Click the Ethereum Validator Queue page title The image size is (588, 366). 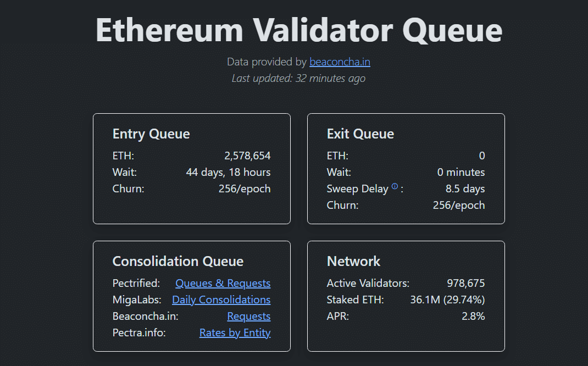point(298,29)
